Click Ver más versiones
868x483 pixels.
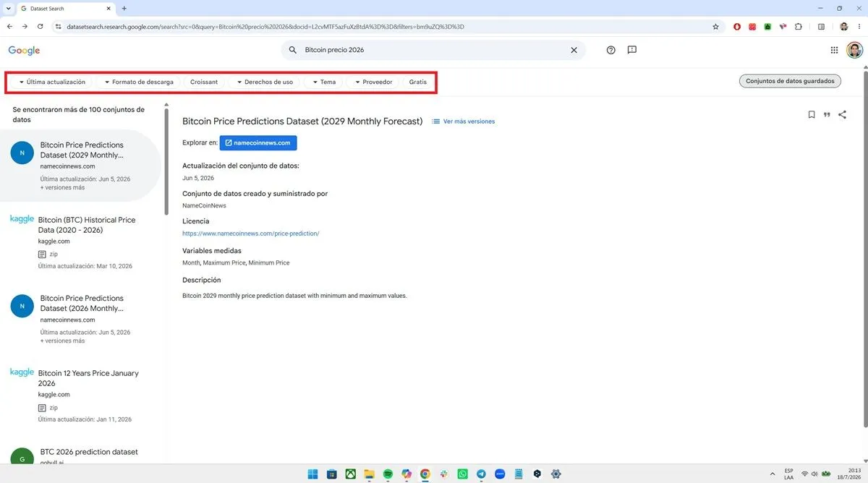[x=464, y=121]
